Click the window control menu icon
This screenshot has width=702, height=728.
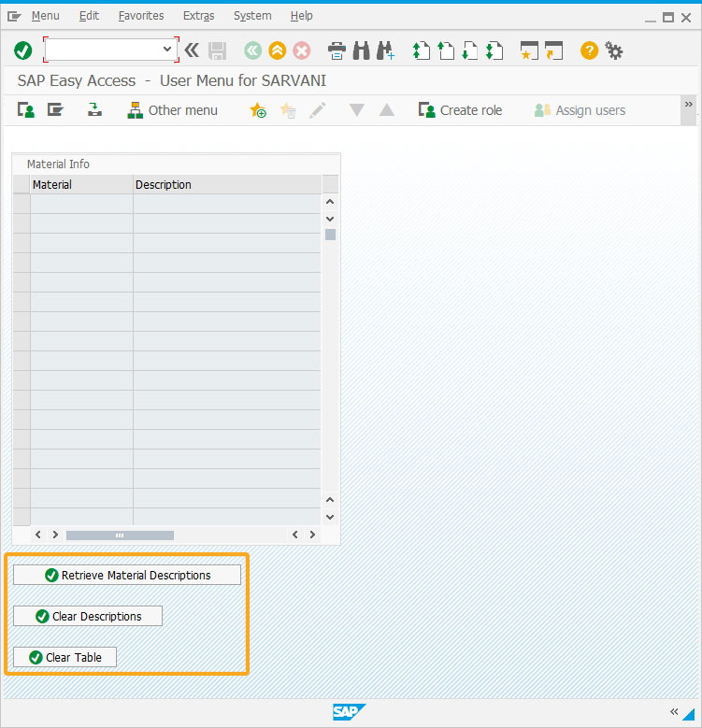(x=14, y=17)
